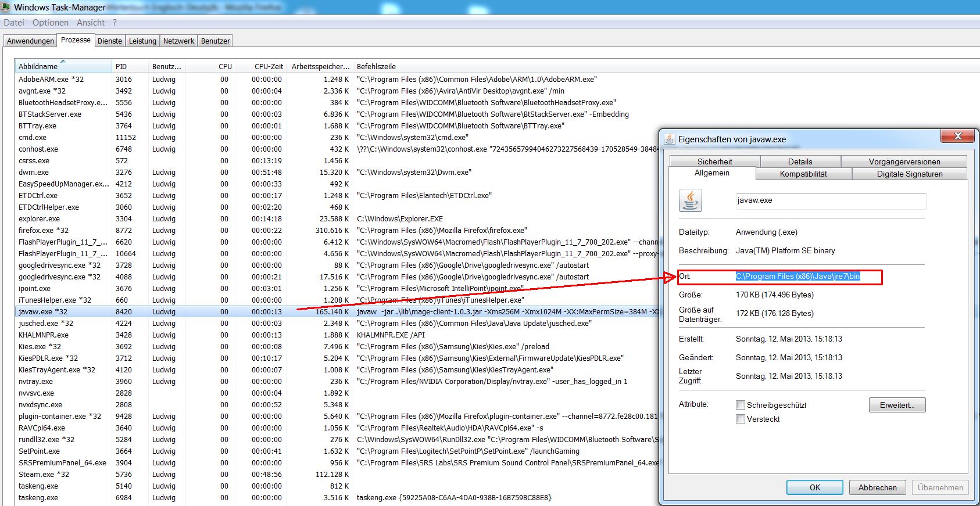Screen dimensions: 980x506
Task: Close the Eigenschaften von javaw.exe dialog
Action: tap(957, 136)
